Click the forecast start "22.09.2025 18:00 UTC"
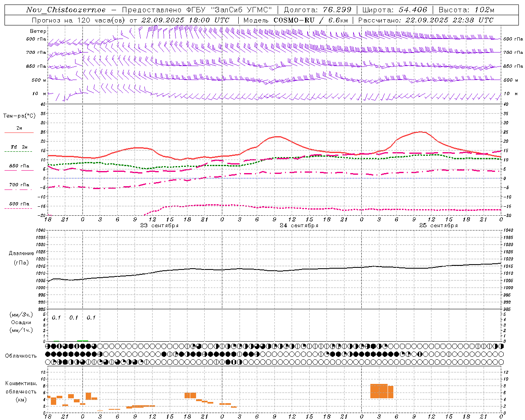The width and height of the screenshot is (525, 420). pos(185,20)
